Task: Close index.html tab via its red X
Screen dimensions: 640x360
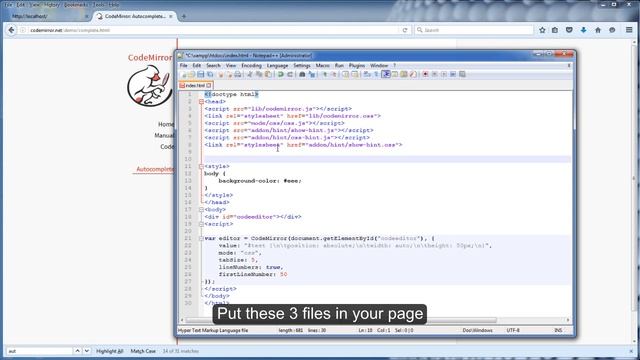Action: point(209,85)
